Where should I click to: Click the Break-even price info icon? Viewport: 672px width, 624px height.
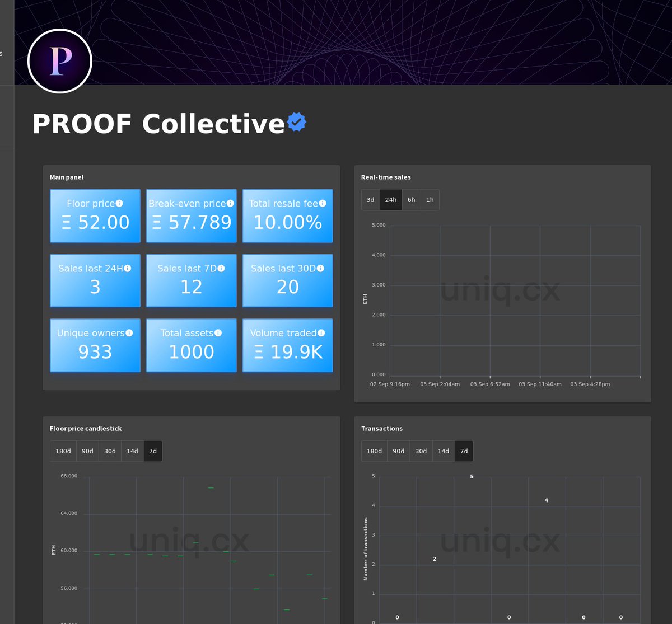(x=230, y=204)
